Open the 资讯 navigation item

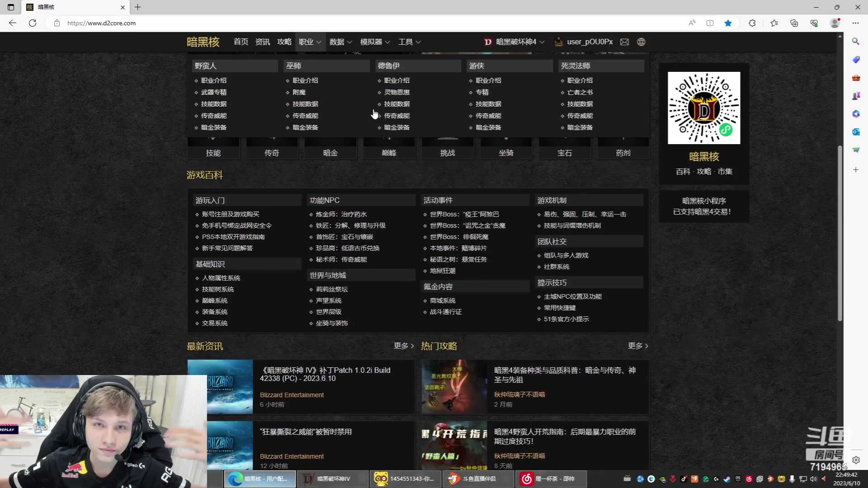click(263, 42)
